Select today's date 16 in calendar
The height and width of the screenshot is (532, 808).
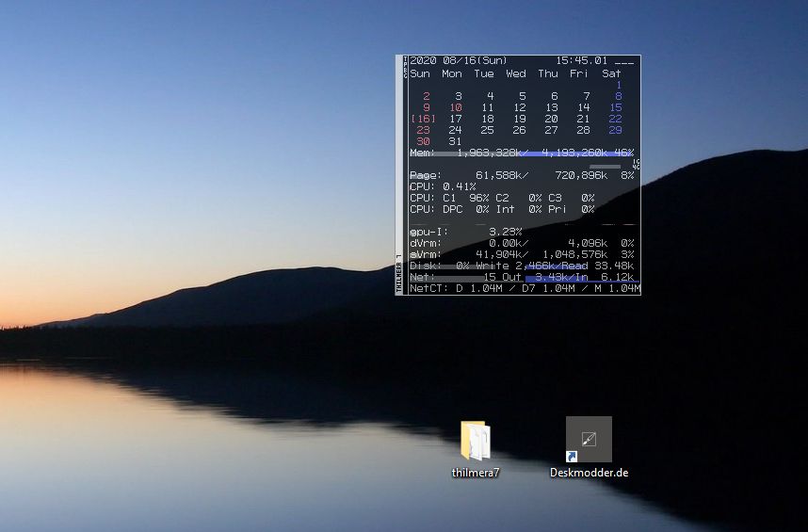425,119
